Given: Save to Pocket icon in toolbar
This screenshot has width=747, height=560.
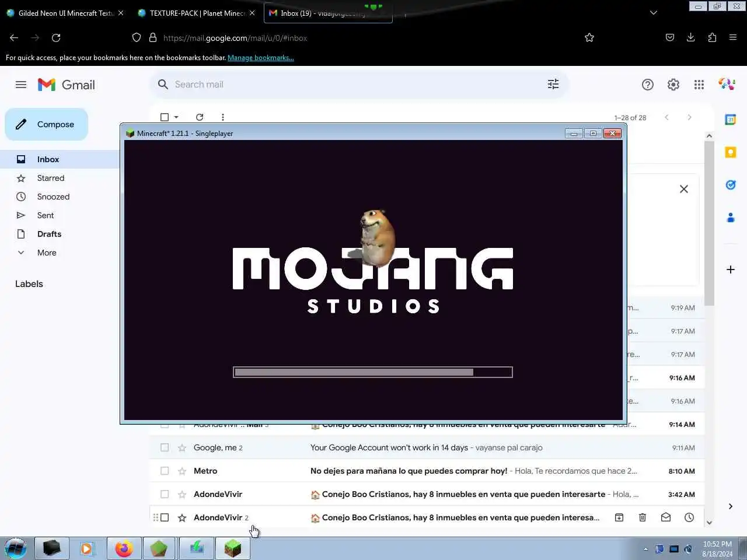Looking at the screenshot, I should click(670, 38).
